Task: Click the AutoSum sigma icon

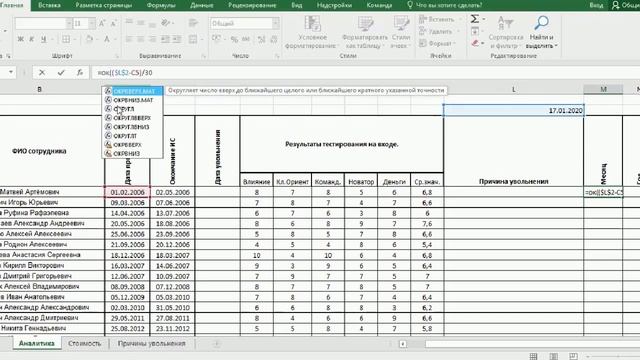Action: (x=475, y=19)
